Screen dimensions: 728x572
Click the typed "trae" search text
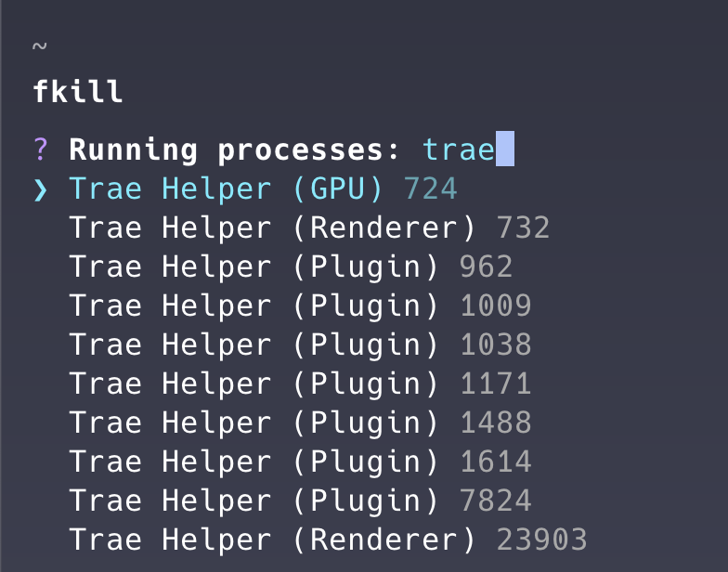(x=458, y=149)
